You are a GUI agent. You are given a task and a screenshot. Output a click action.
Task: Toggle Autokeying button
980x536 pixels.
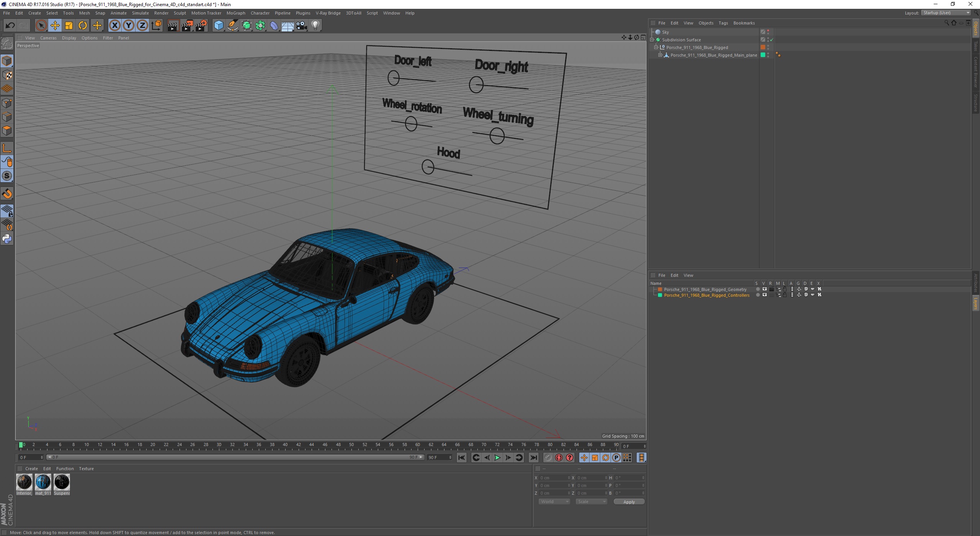point(559,458)
